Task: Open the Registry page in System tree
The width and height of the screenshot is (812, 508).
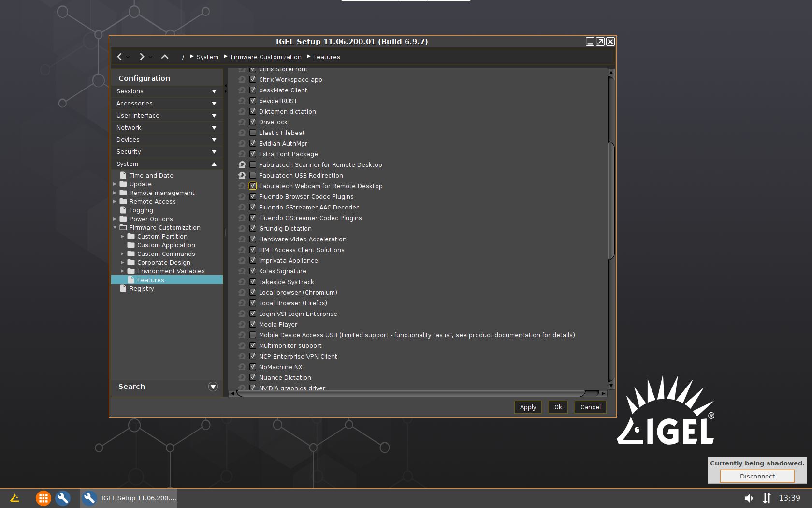Action: (x=141, y=289)
